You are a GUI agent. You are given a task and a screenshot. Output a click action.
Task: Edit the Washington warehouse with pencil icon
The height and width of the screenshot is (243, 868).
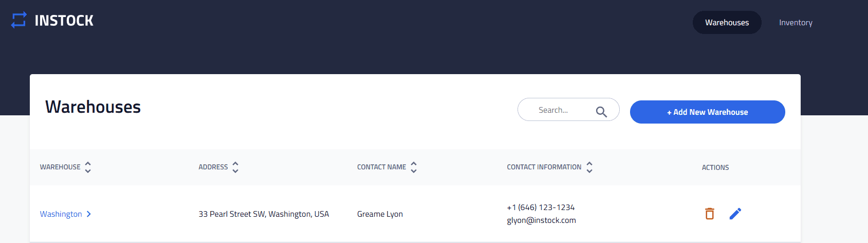[735, 214]
